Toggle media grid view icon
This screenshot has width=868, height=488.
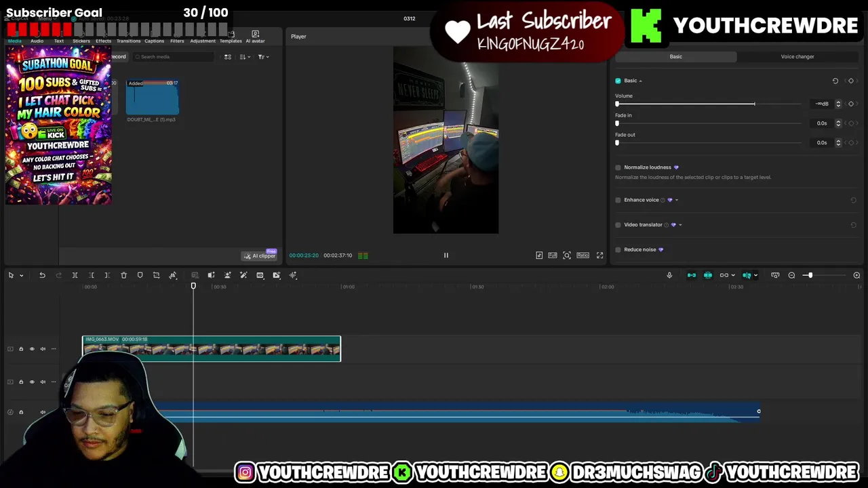pos(228,57)
